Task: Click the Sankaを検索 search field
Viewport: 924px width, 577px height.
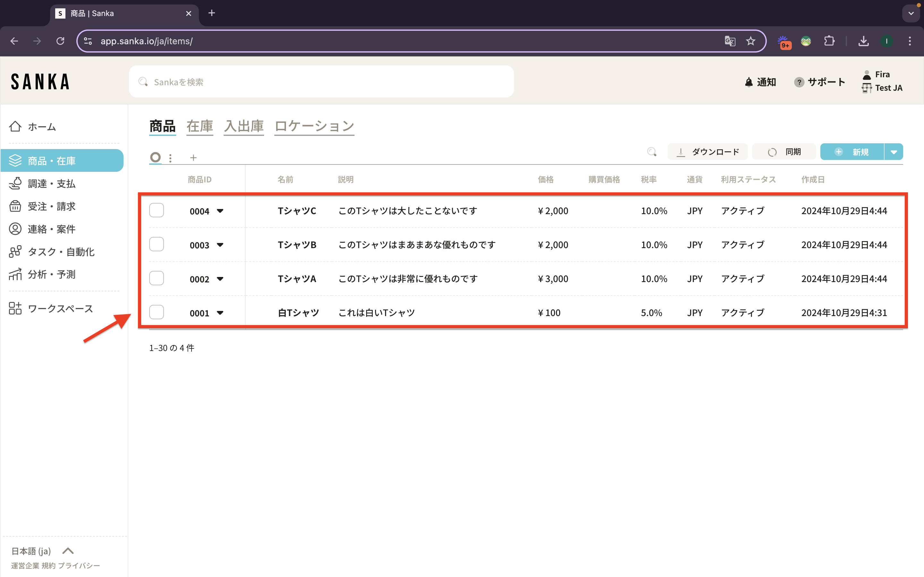Action: [x=321, y=82]
